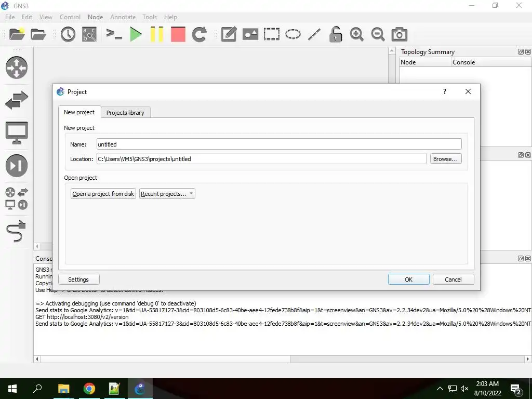Reload all nodes icon
The image size is (532, 399).
pyautogui.click(x=199, y=34)
